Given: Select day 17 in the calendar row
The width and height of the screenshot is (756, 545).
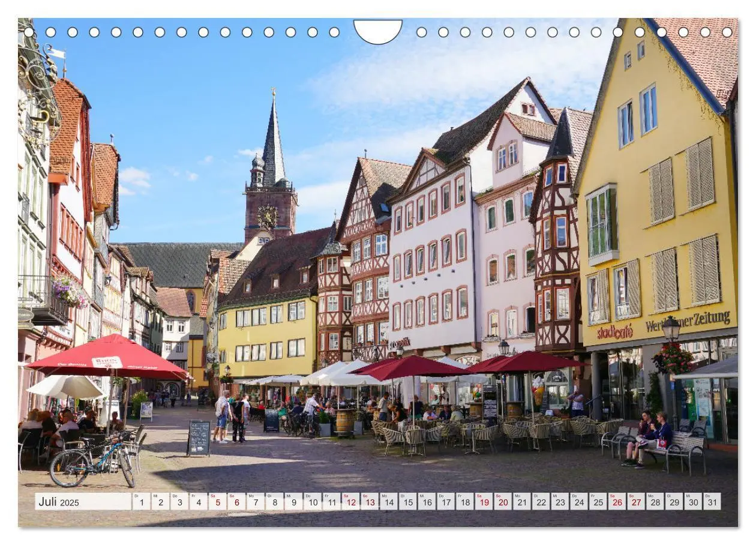Looking at the screenshot, I should coord(445,502).
